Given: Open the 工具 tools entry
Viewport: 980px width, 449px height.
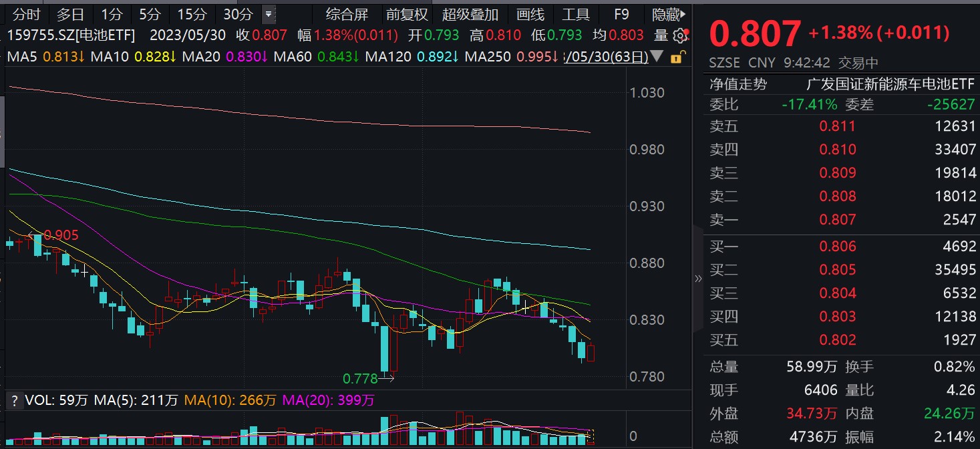Looking at the screenshot, I should [575, 14].
